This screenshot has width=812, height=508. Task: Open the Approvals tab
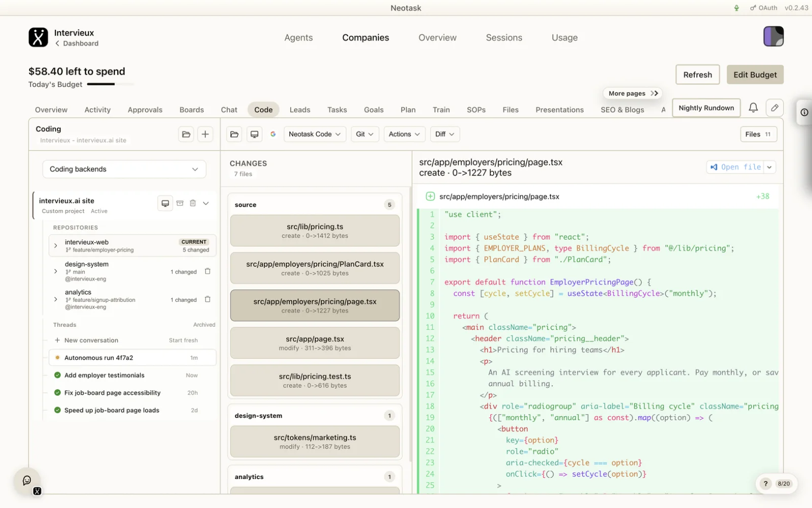click(x=145, y=110)
